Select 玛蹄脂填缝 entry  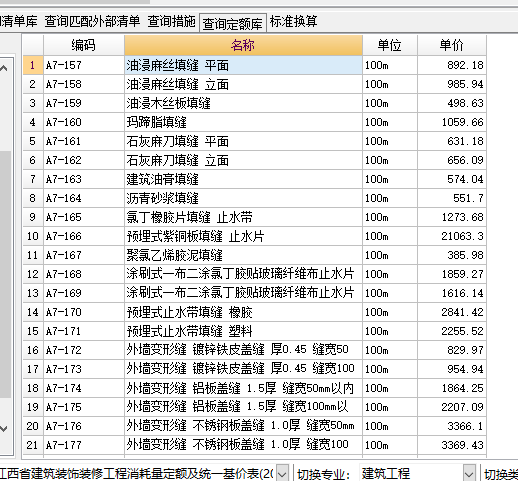point(243,122)
